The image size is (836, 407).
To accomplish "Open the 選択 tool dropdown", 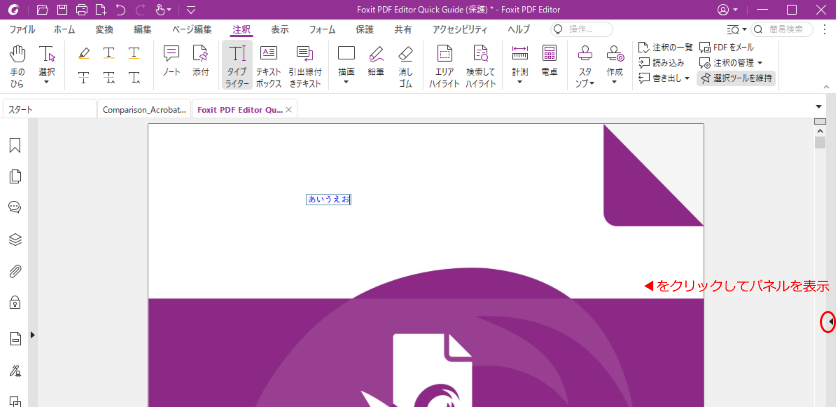I will point(46,82).
